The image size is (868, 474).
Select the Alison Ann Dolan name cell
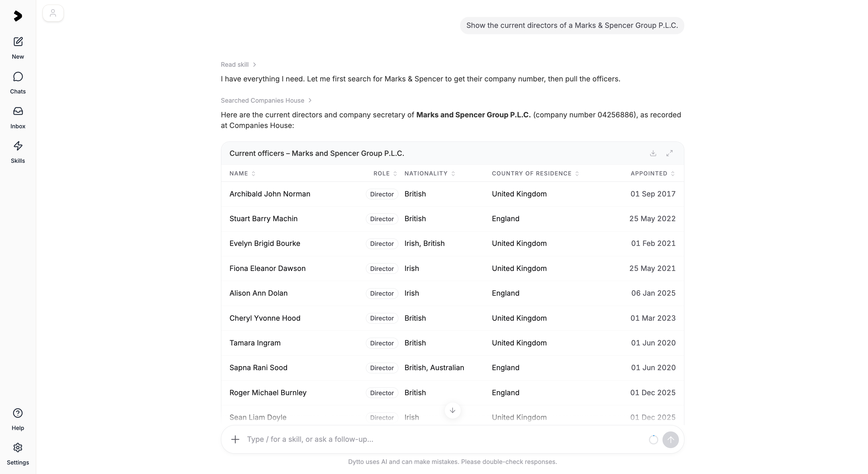click(x=258, y=293)
